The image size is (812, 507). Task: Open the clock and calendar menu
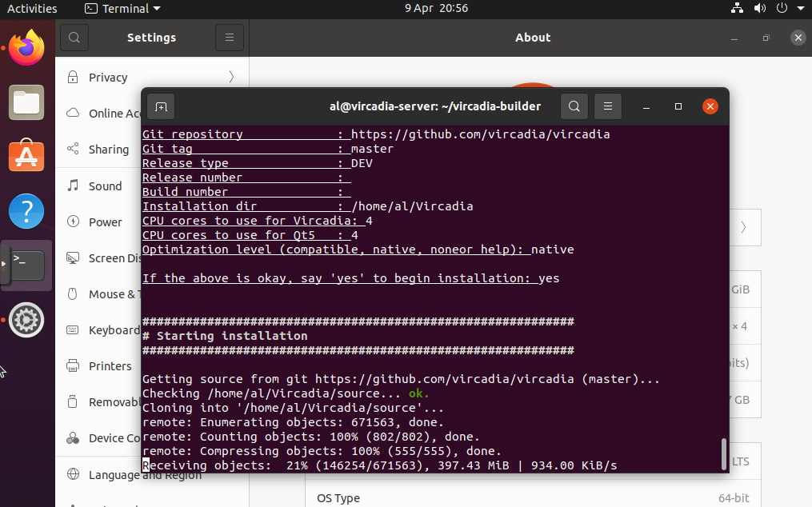coord(436,8)
